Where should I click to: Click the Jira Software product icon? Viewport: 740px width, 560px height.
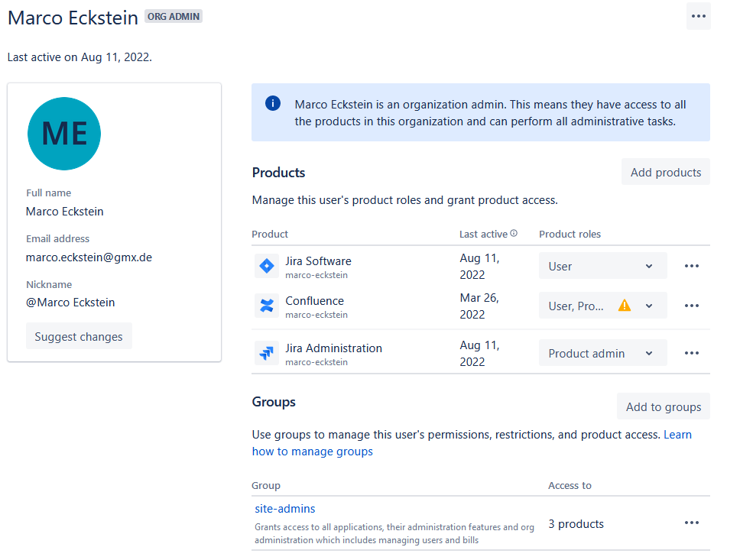pyautogui.click(x=266, y=265)
